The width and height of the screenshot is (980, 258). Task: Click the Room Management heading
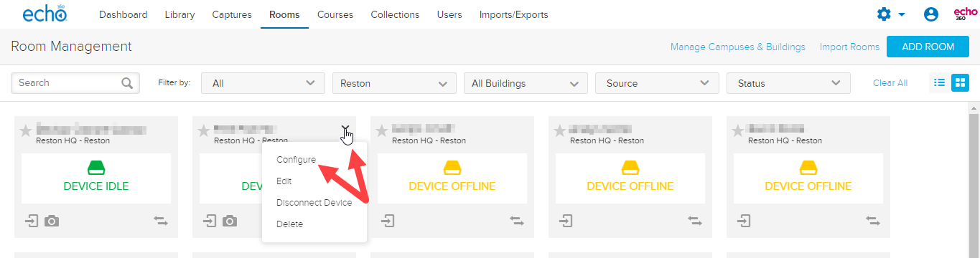click(72, 47)
